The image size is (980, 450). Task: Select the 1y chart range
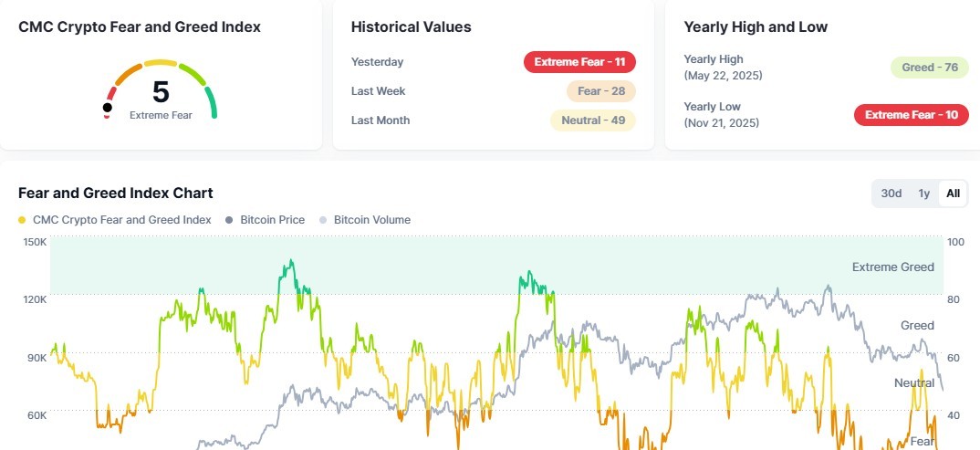coord(923,194)
